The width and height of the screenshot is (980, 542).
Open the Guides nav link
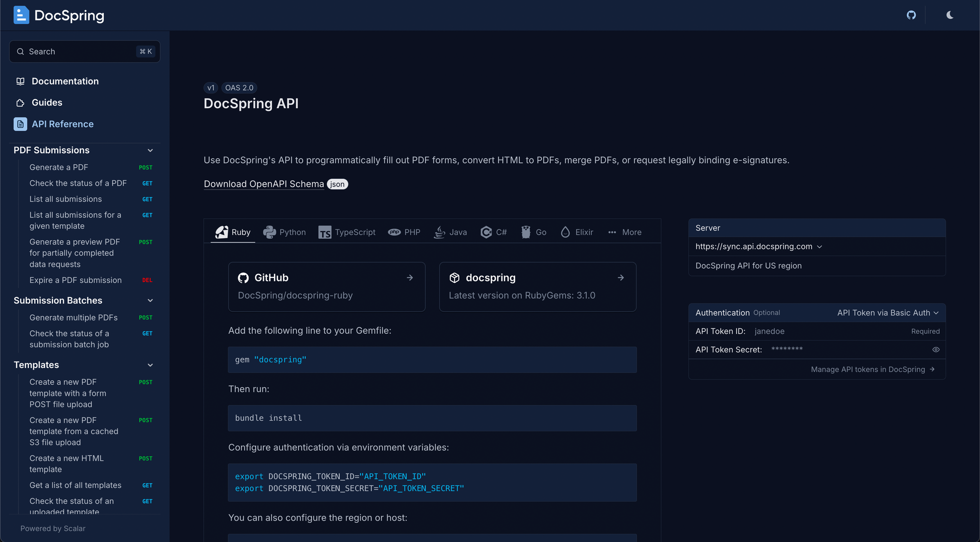pyautogui.click(x=47, y=103)
